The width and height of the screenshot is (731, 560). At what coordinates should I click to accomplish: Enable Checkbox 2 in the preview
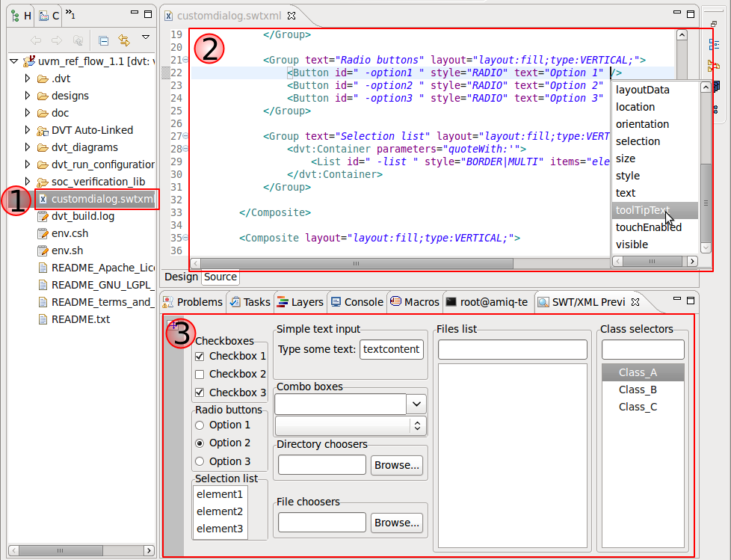200,374
